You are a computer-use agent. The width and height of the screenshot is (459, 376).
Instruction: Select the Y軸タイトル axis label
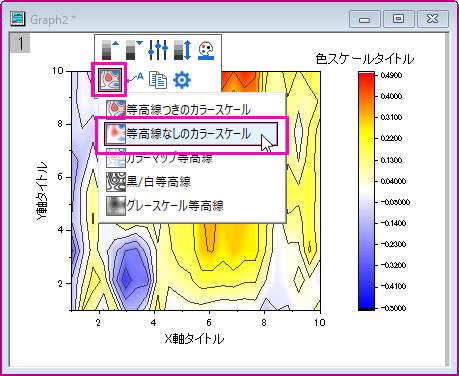42,191
